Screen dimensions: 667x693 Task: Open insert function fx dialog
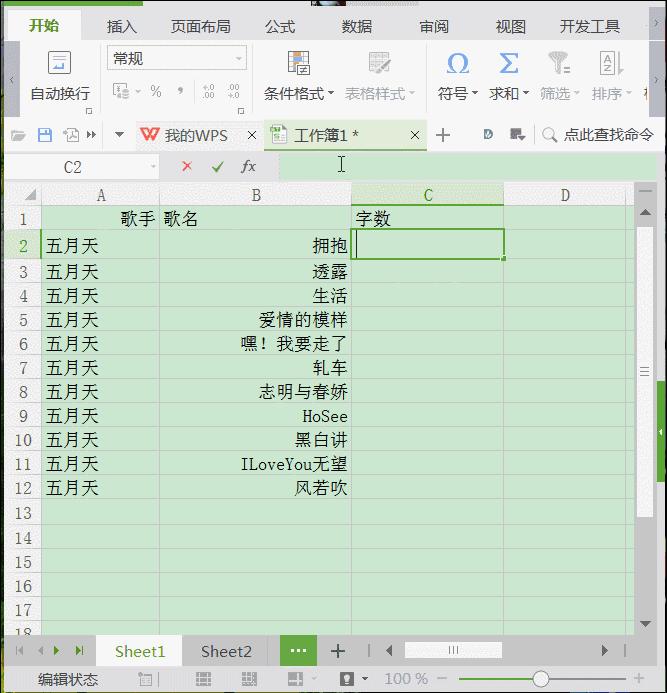pyautogui.click(x=248, y=167)
